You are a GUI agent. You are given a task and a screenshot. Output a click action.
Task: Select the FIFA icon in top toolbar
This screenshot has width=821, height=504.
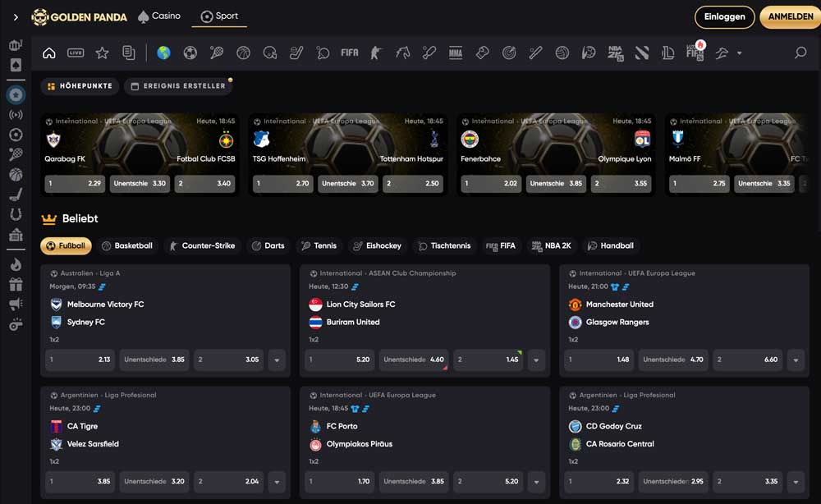click(349, 53)
